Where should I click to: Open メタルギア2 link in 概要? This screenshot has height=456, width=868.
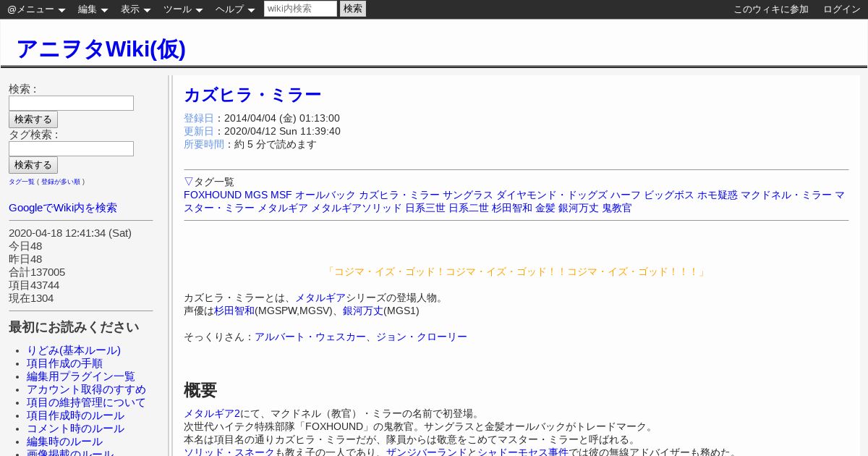(212, 413)
